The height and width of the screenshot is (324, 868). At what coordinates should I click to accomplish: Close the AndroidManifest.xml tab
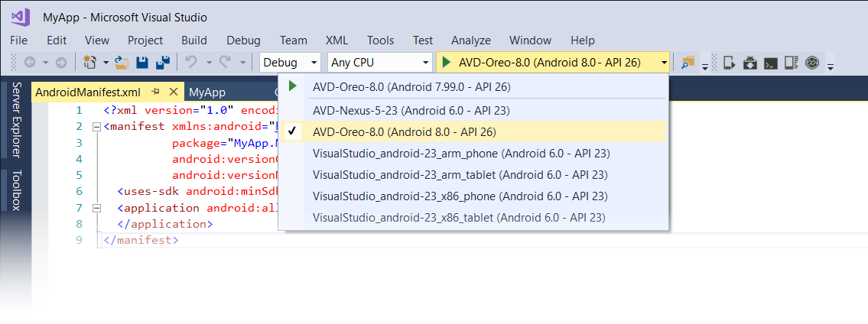[174, 92]
